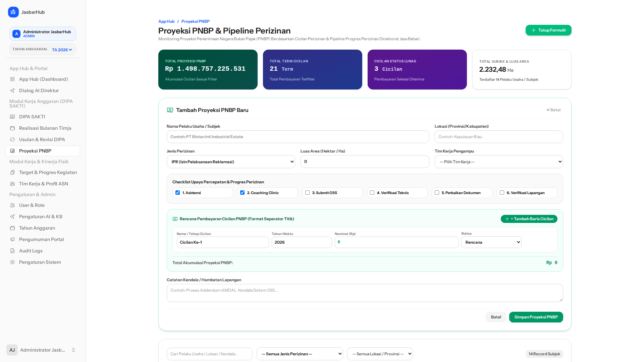644x362 pixels.
Task: Click Tambah Baris Cicilan button
Action: (529, 219)
